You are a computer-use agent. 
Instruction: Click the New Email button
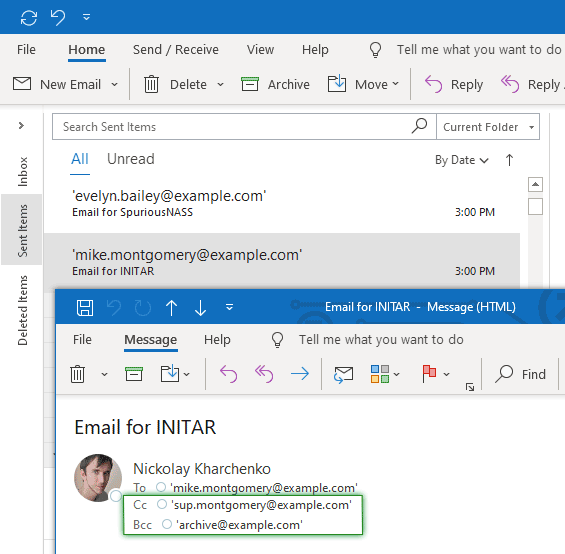57,84
